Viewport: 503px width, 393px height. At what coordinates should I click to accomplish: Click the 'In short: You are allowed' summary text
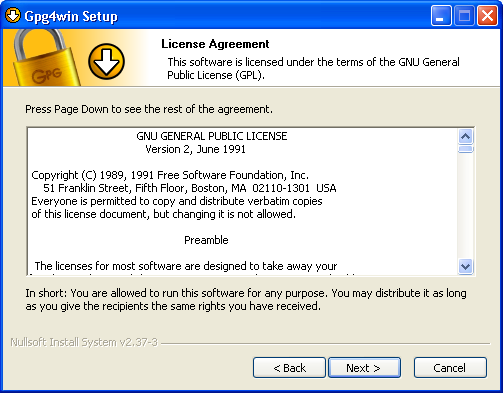246,299
